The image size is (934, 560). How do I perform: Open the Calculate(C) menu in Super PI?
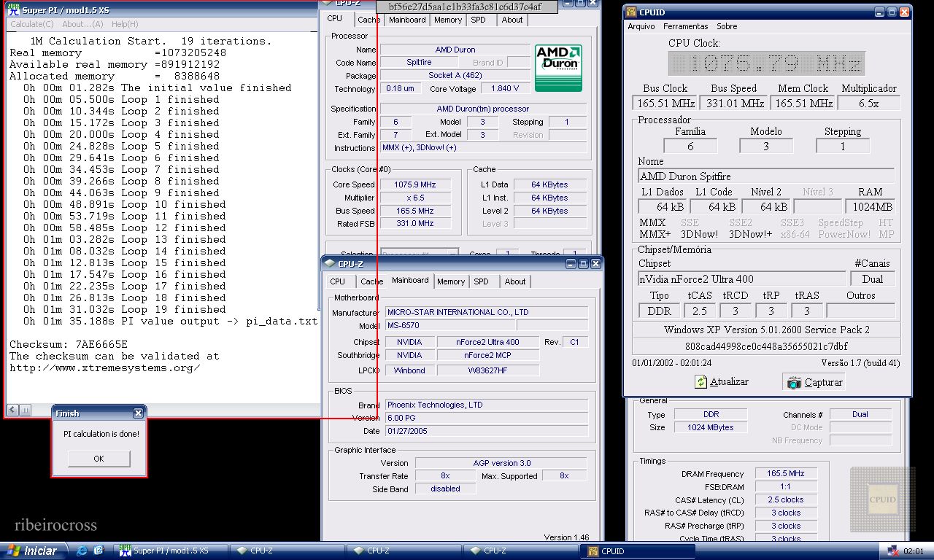click(x=31, y=24)
